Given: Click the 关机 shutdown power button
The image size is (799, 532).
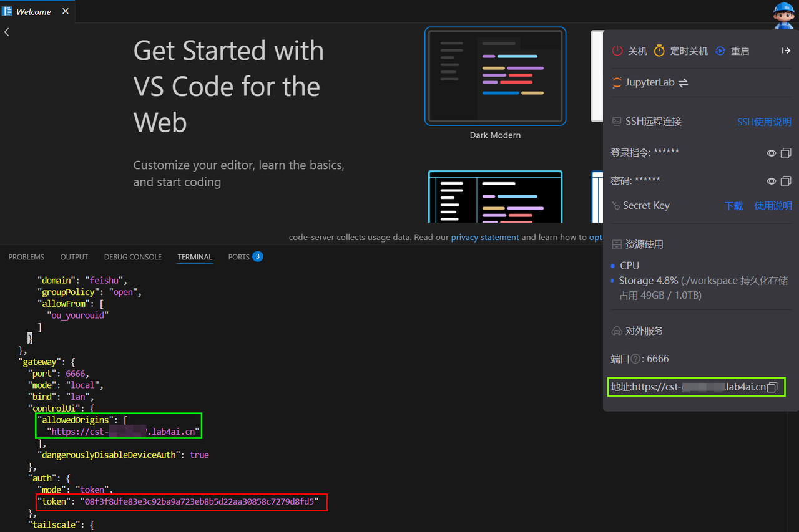Looking at the screenshot, I should pyautogui.click(x=629, y=51).
